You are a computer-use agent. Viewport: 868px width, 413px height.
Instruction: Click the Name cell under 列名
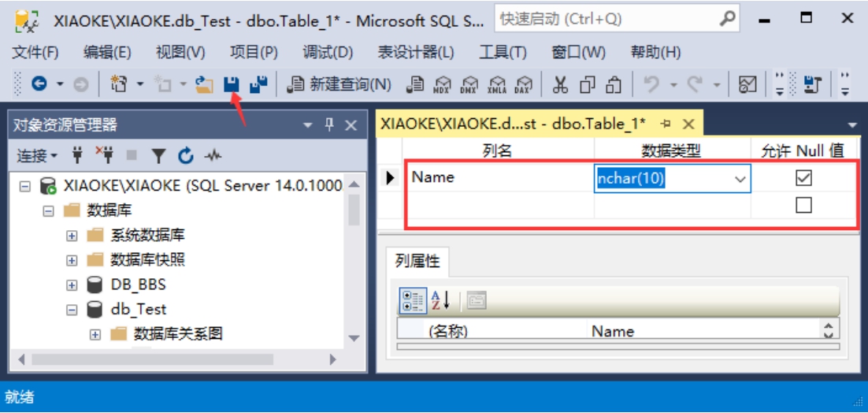[x=499, y=177]
